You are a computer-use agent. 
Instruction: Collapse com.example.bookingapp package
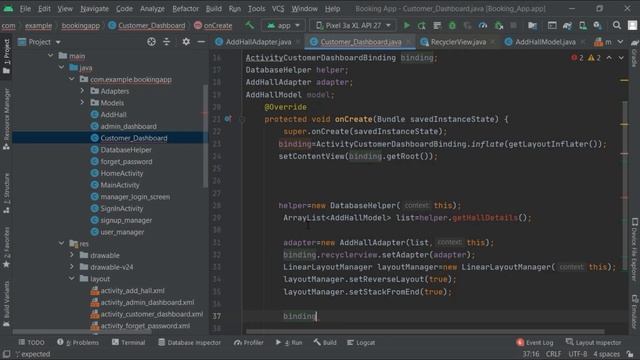(72, 79)
